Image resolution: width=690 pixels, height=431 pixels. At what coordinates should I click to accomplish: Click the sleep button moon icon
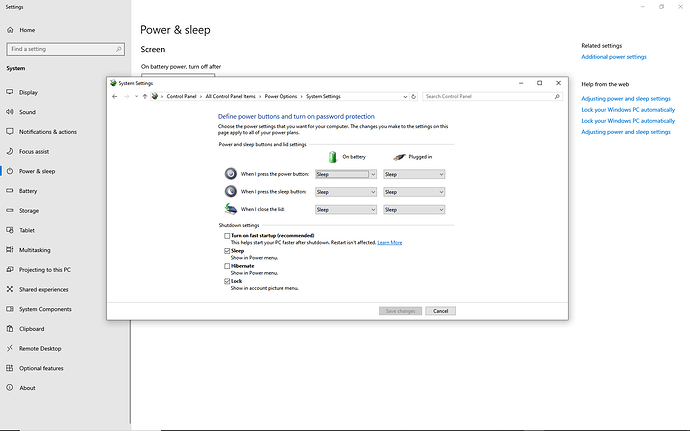click(231, 192)
